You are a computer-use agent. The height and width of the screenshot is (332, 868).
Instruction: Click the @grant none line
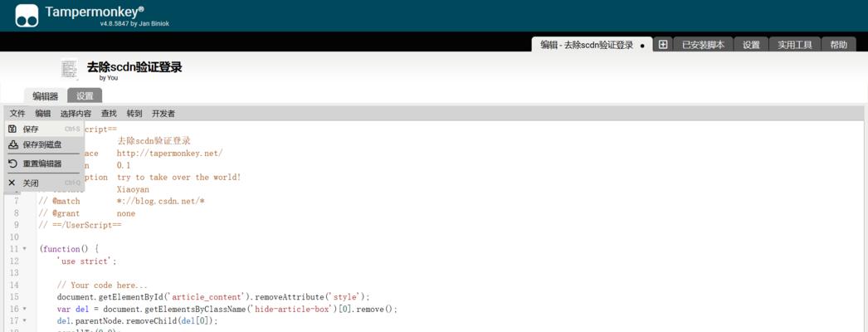(87, 213)
